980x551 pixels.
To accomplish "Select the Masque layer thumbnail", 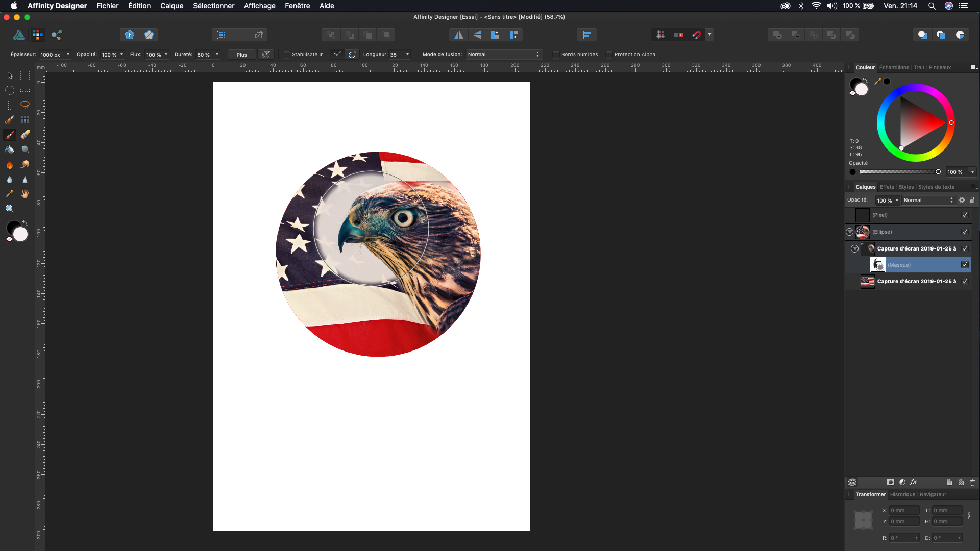I will (878, 265).
